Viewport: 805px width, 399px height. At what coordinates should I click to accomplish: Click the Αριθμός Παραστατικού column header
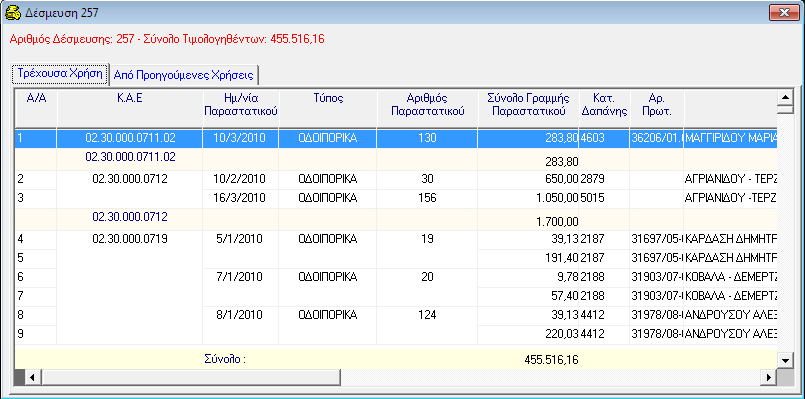[428, 108]
